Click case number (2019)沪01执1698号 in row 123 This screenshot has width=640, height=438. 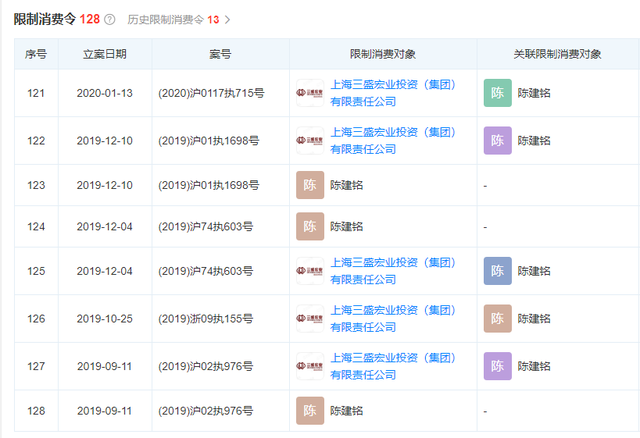point(209,185)
